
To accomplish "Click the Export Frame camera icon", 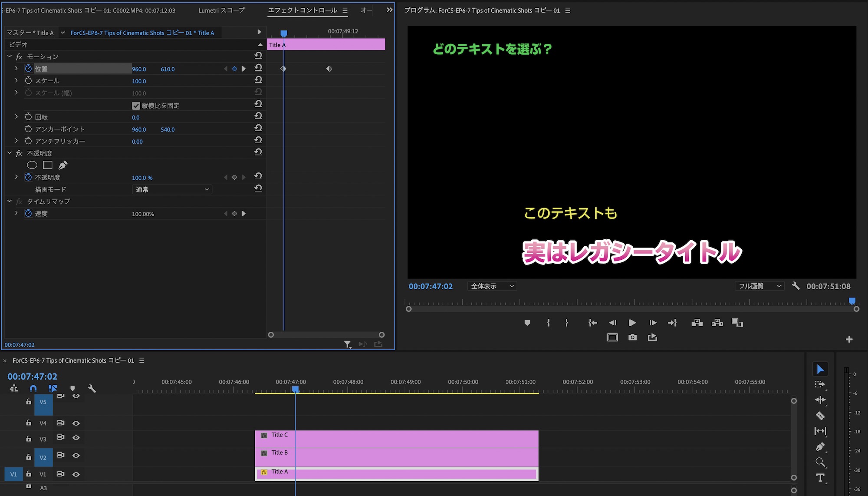I will tap(632, 337).
